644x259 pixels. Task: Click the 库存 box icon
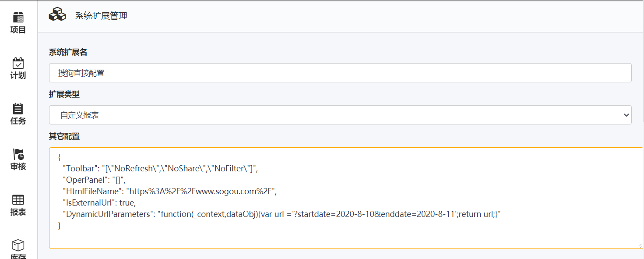point(18,245)
